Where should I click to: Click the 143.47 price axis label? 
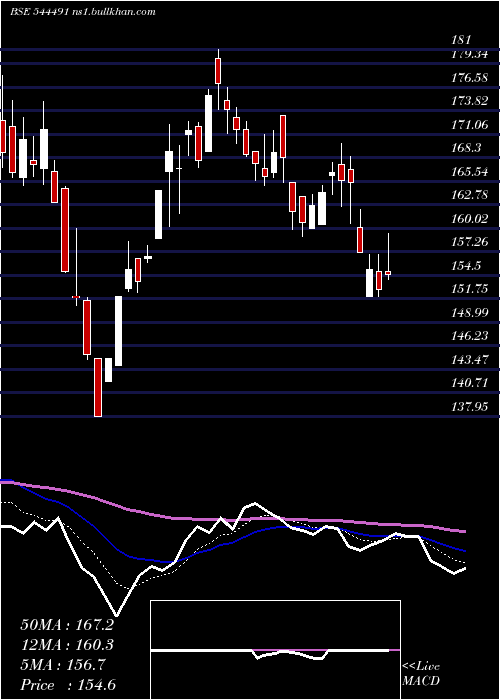469,359
